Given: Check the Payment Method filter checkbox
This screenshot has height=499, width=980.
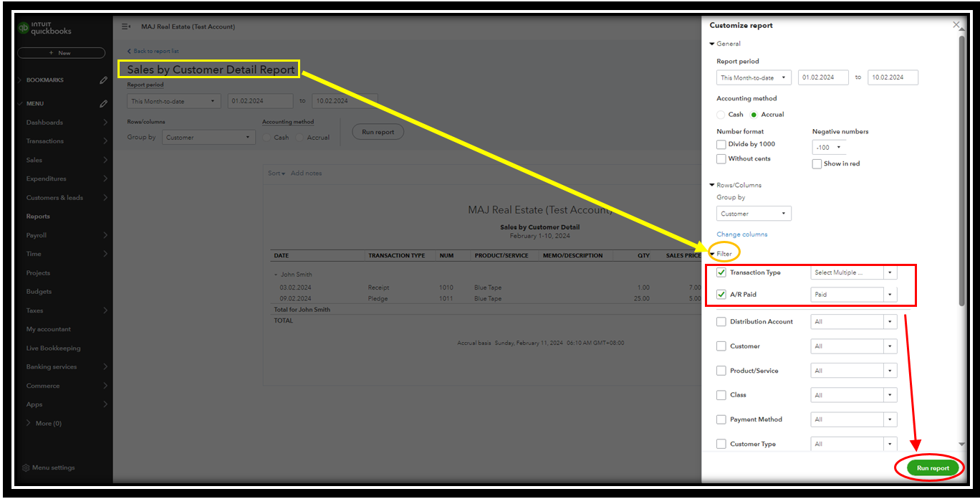Looking at the screenshot, I should click(721, 419).
